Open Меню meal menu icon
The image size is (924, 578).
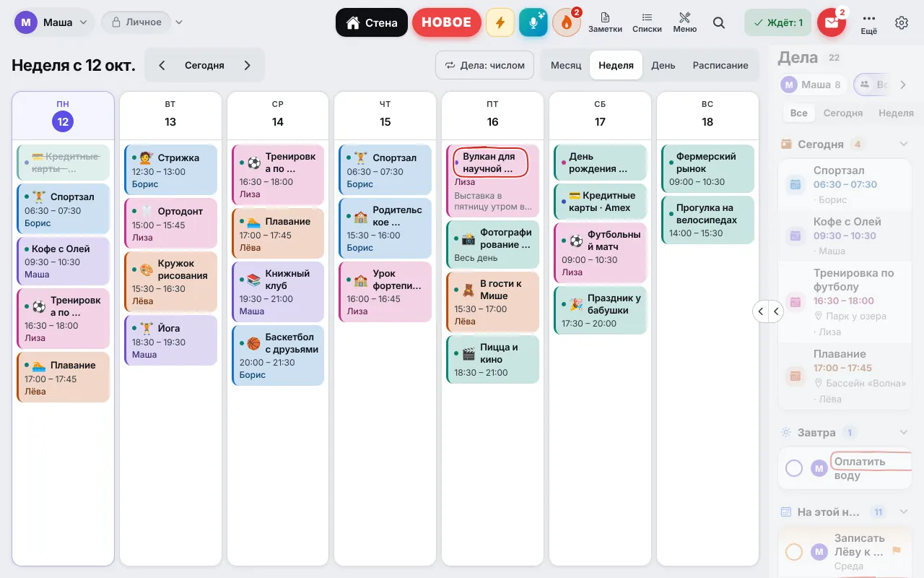(685, 22)
